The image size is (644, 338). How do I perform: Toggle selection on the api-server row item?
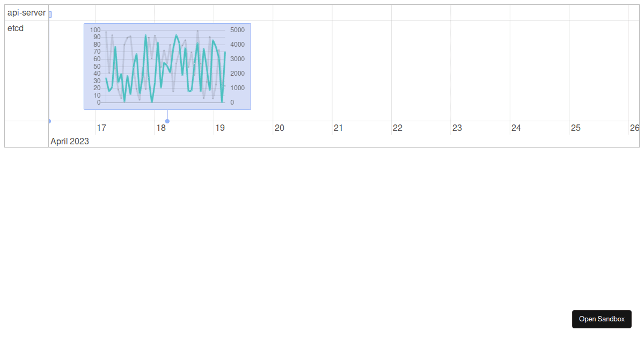point(50,13)
